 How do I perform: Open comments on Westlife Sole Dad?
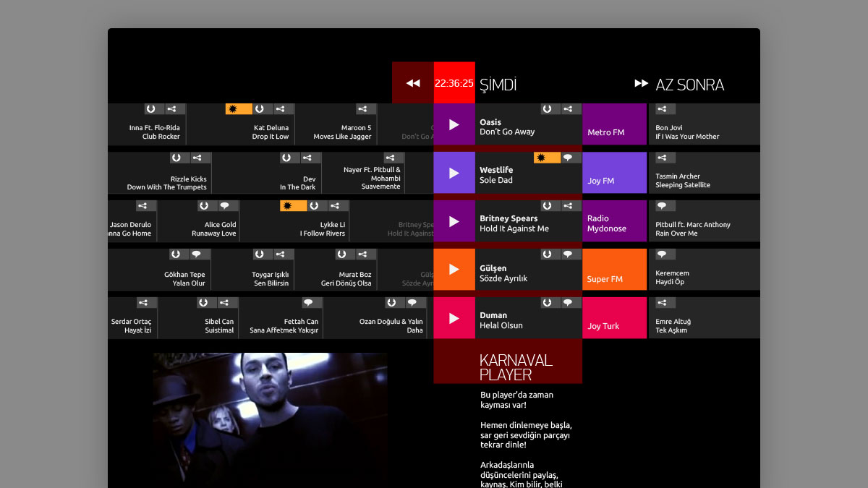pyautogui.click(x=568, y=158)
